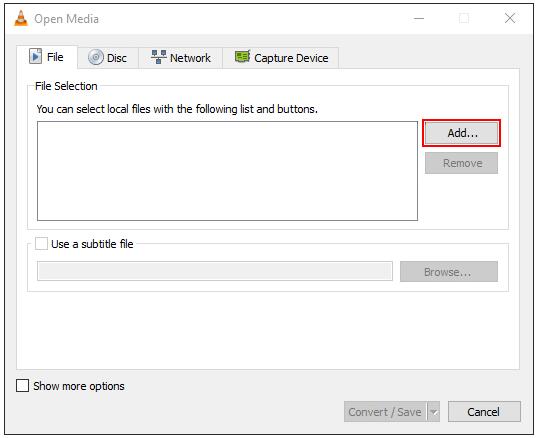The width and height of the screenshot is (538, 438).
Task: Click the play-file icon on File tab
Action: coord(35,57)
